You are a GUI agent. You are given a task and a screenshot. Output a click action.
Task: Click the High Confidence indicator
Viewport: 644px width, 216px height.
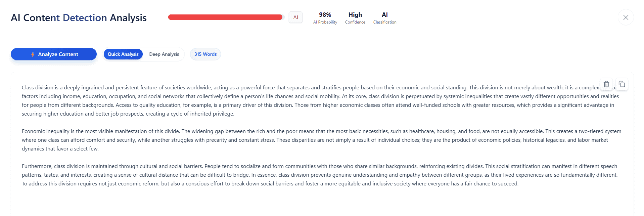[355, 18]
